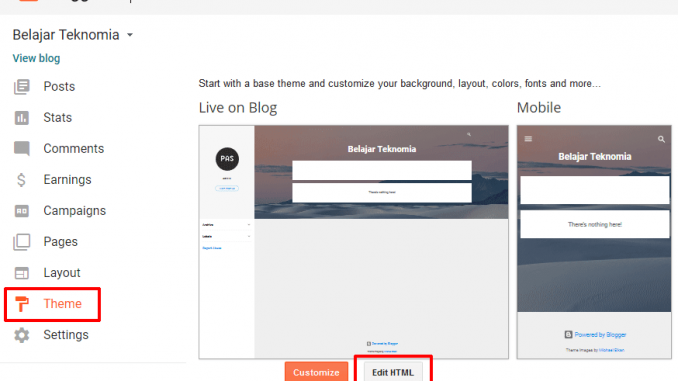This screenshot has width=678, height=381.
Task: Click the Belajar Teknomia blog name
Action: pos(66,35)
